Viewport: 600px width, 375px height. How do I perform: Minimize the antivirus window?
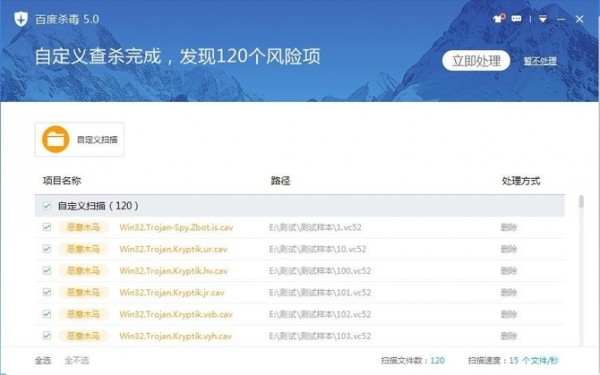[561, 19]
